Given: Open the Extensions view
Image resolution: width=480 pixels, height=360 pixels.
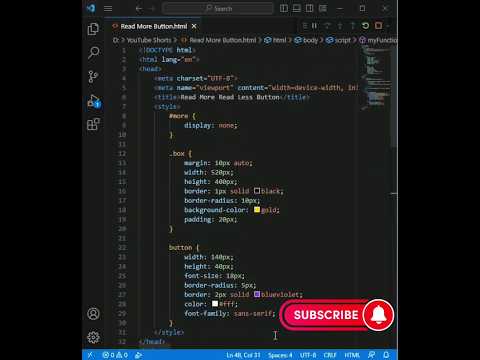Looking at the screenshot, I should click(93, 124).
